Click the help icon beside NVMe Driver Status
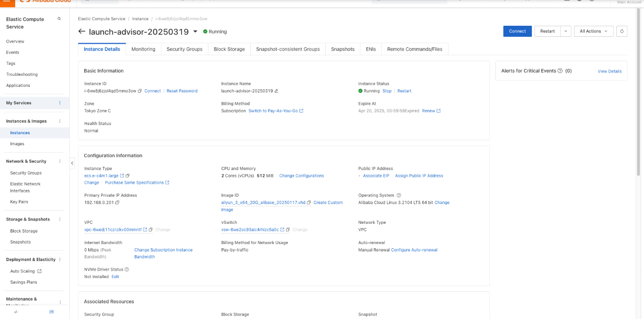This screenshot has width=644, height=319. [x=127, y=269]
